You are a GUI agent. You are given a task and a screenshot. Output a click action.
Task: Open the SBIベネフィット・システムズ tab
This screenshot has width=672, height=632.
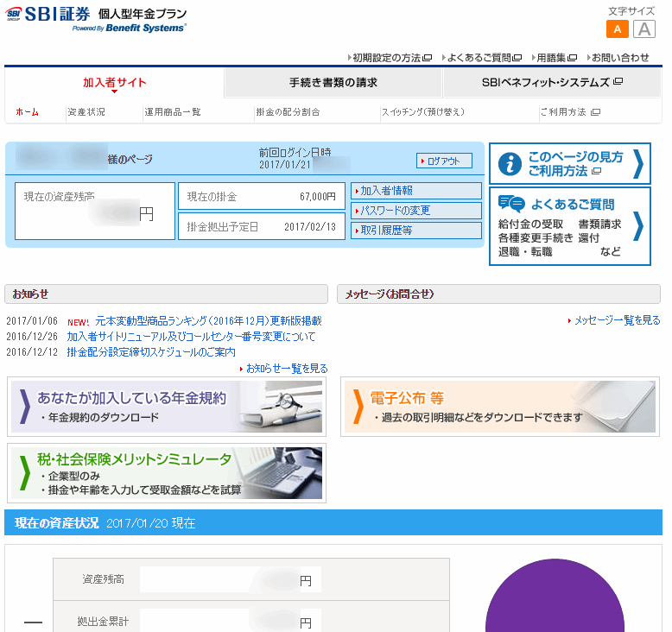coord(552,83)
